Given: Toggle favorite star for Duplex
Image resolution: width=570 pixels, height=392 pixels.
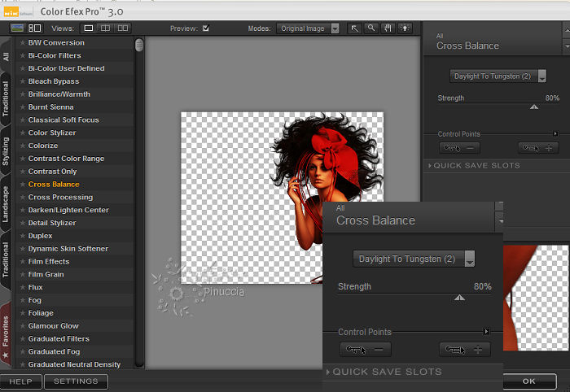Looking at the screenshot, I should (23, 236).
